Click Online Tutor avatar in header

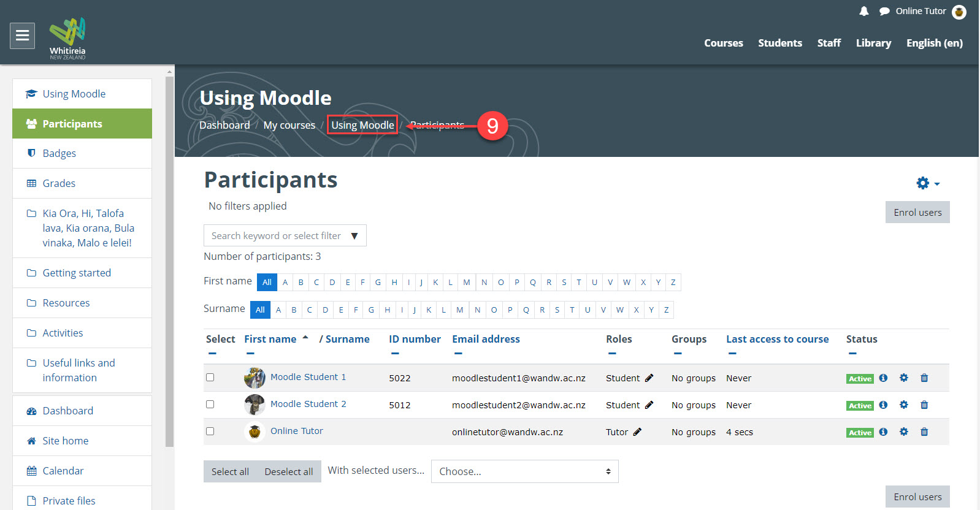click(959, 12)
